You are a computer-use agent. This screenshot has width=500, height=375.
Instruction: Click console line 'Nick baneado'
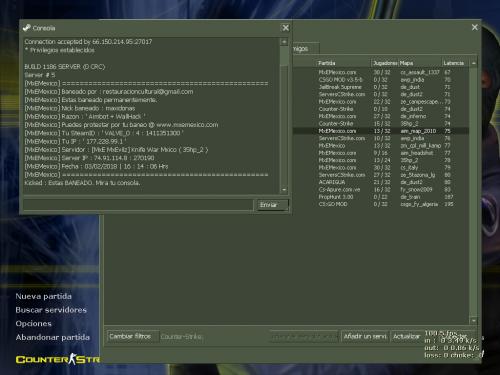point(80,108)
